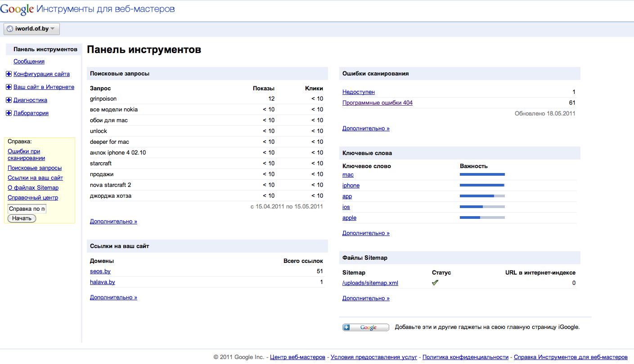Screen dimensions: 634x364
Task: Click the query nova starcraft 2
Action: click(110, 185)
